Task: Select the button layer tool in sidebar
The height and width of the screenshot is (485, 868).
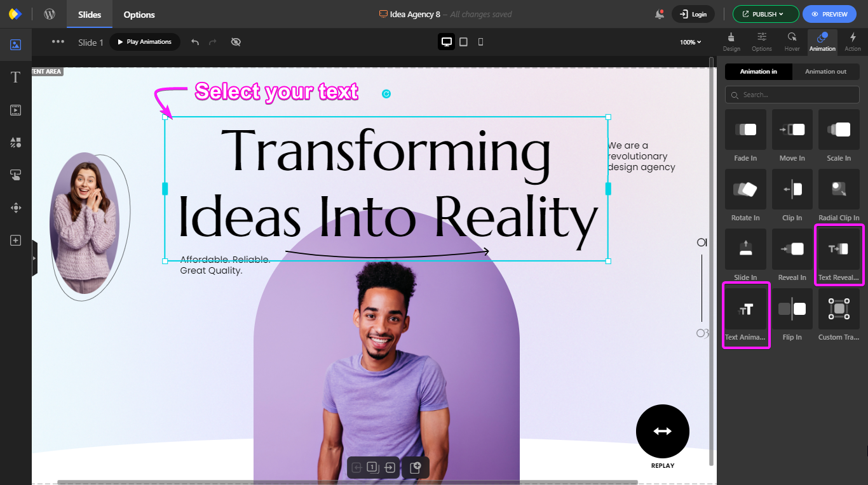Action: (15, 175)
